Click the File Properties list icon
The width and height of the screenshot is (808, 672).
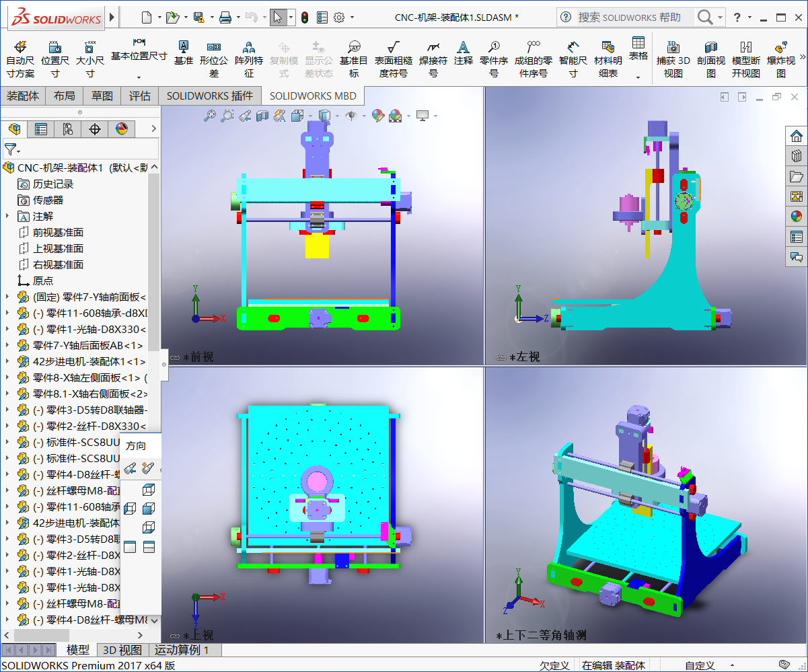click(x=322, y=17)
